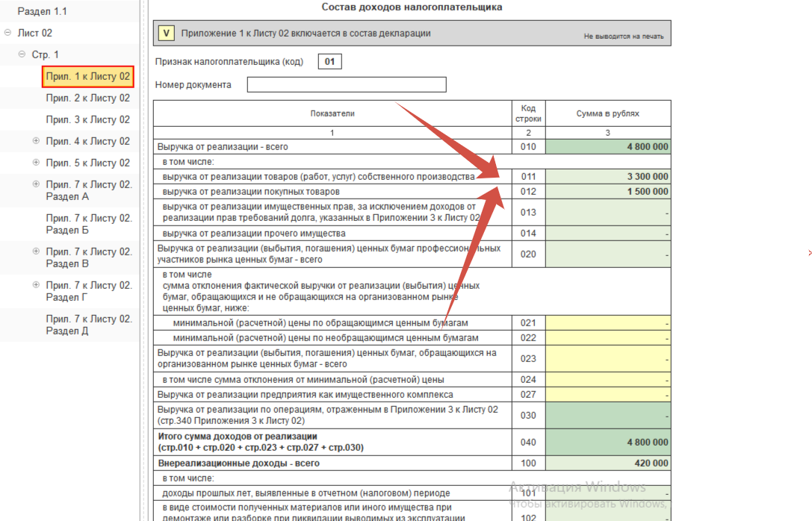812x521 pixels.
Task: Click the Номер документа input field
Action: coord(347,84)
